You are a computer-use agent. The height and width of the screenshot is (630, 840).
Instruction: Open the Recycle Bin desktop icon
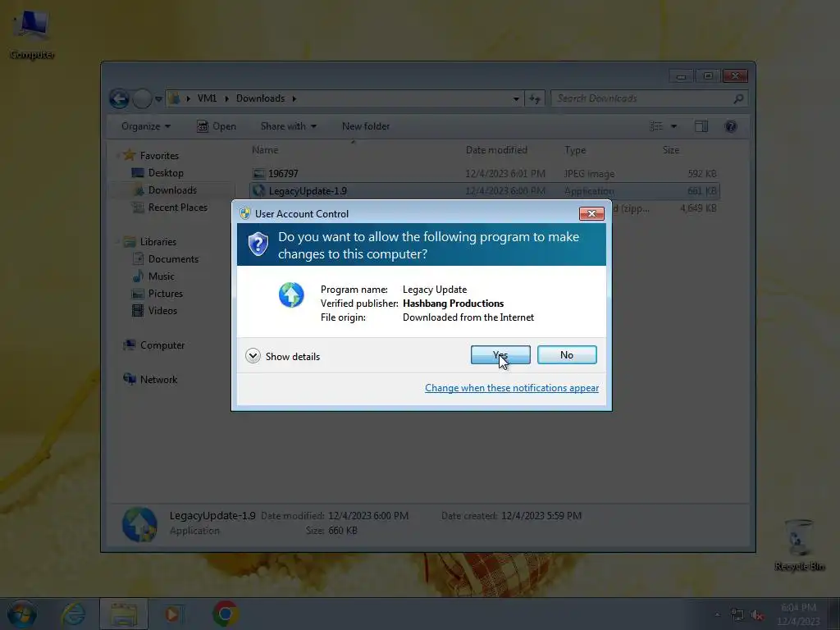[799, 546]
